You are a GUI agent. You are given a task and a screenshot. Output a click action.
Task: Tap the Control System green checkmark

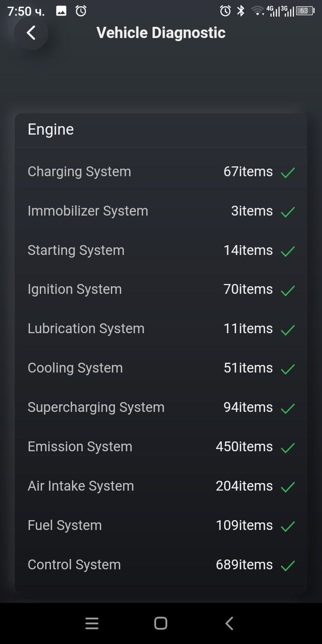288,565
